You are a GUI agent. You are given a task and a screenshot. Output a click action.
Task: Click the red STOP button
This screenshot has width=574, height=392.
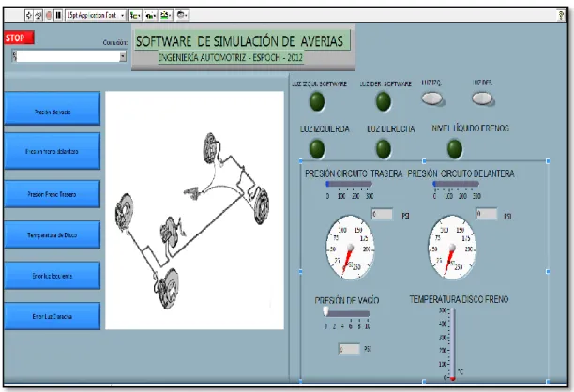click(19, 38)
